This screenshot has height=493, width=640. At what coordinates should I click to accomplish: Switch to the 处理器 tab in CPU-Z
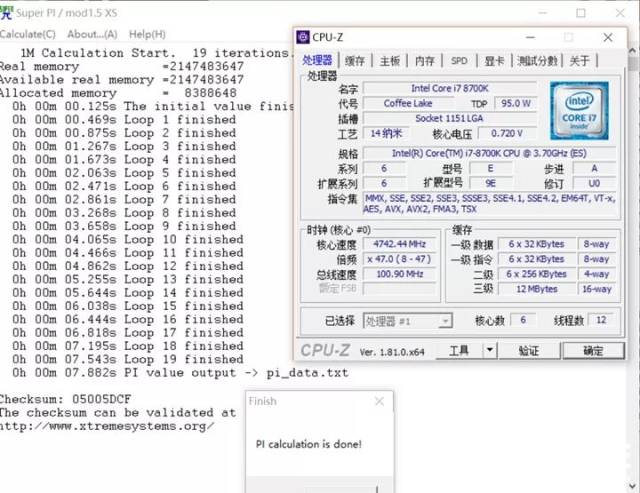317,60
